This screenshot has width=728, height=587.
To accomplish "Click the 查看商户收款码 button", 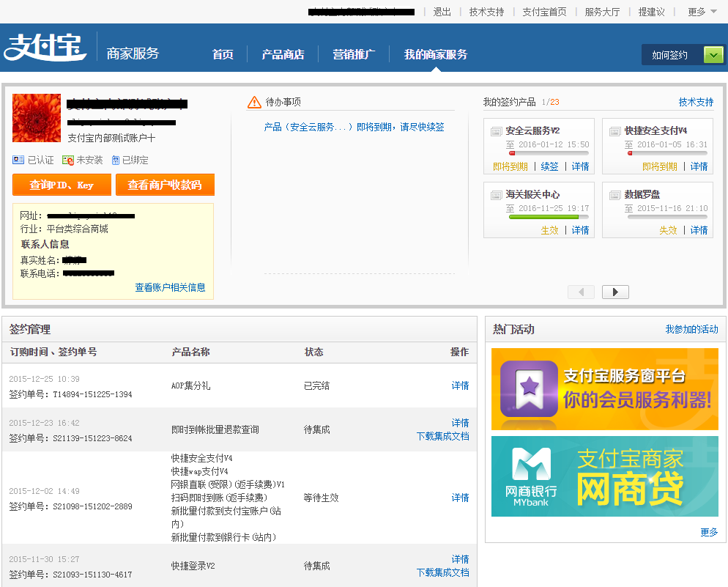I will click(165, 185).
